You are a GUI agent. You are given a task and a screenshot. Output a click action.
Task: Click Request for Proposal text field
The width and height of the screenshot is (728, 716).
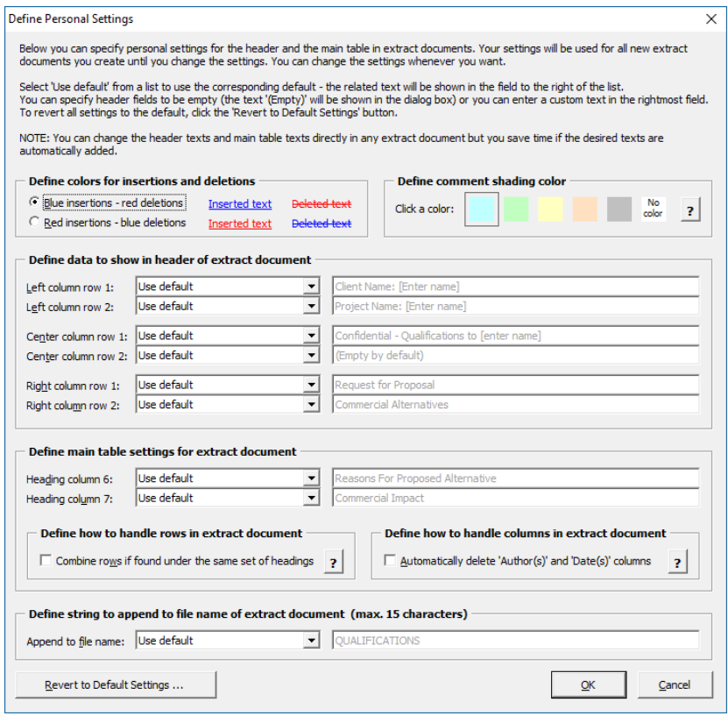pyautogui.click(x=515, y=385)
